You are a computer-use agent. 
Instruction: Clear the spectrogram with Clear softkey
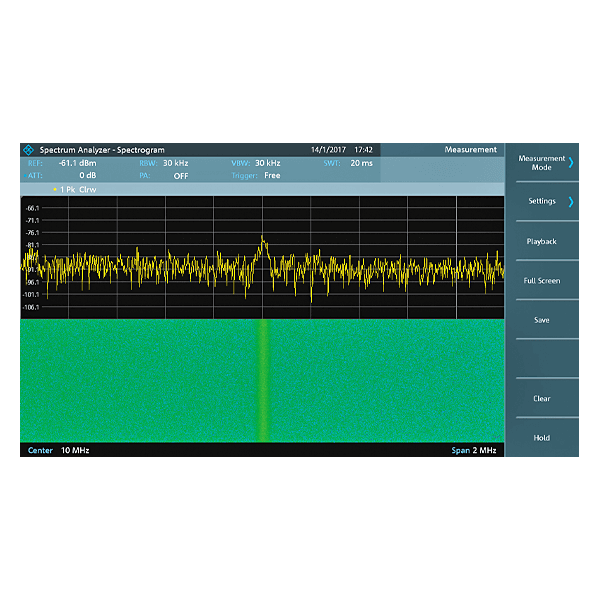tap(541, 398)
